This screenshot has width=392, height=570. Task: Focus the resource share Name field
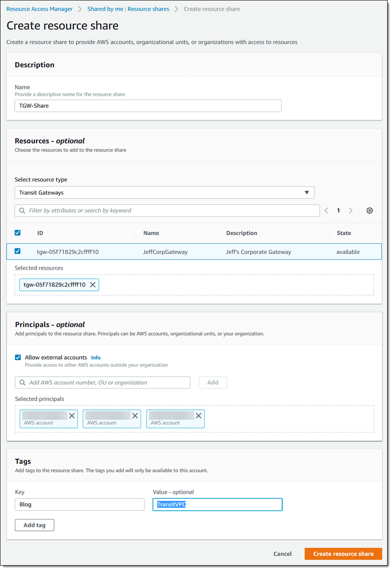click(148, 106)
